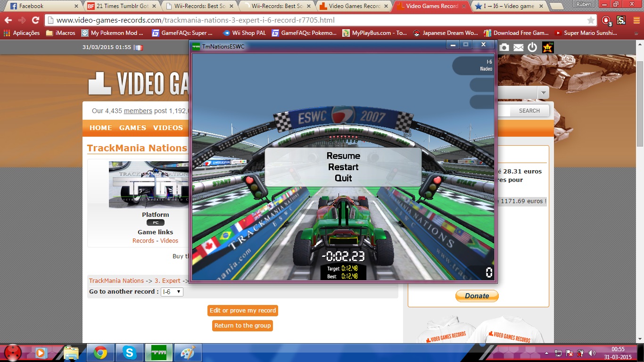Screen dimensions: 644x362
Task: Click the Paint icon in the taskbar
Action: [188, 353]
